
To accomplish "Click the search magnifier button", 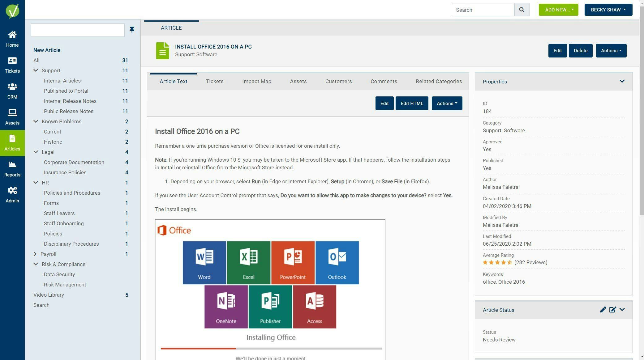I will tap(522, 10).
